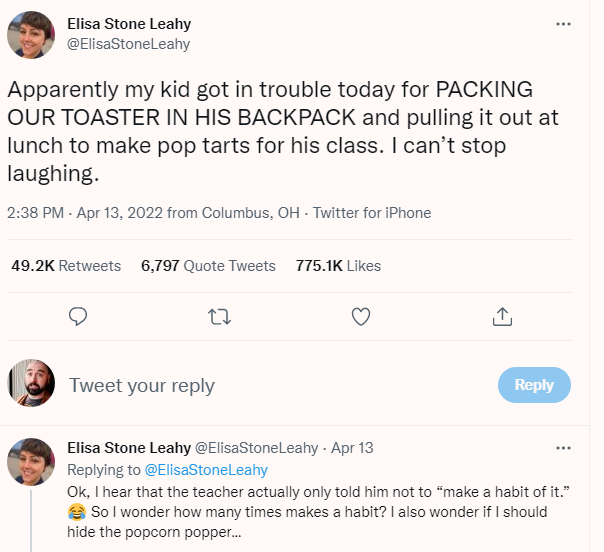Click the 'Twitter for iPhone' source link
The width and height of the screenshot is (604, 552).
tap(372, 213)
